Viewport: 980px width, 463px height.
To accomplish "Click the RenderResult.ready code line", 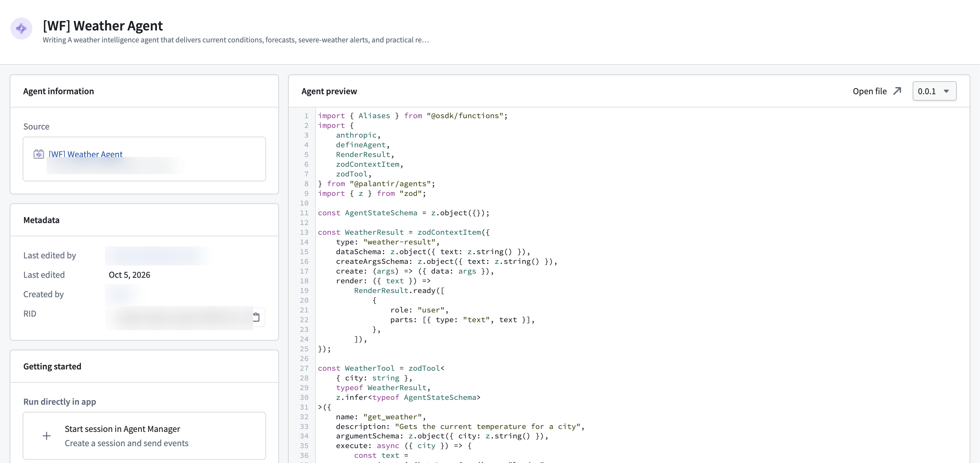I will click(x=399, y=290).
